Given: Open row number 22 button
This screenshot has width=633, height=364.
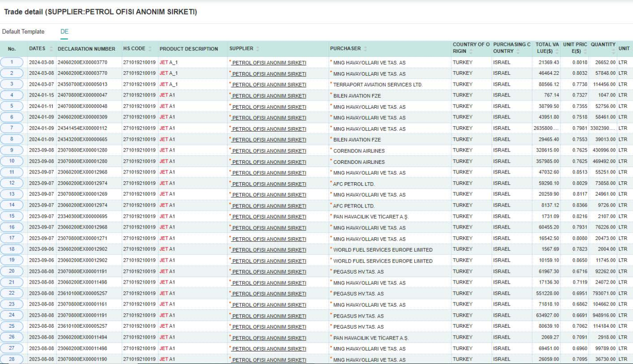Looking at the screenshot, I should point(12,293).
